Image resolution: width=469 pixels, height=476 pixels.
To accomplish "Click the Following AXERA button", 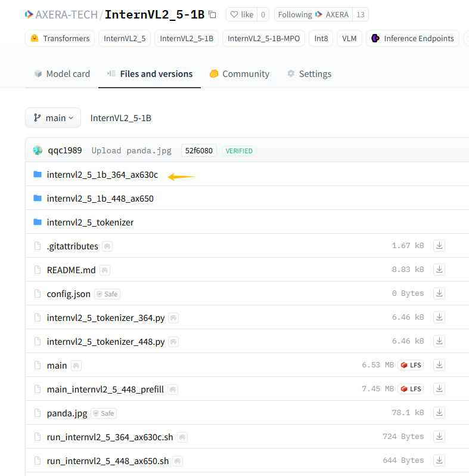I will [x=313, y=14].
